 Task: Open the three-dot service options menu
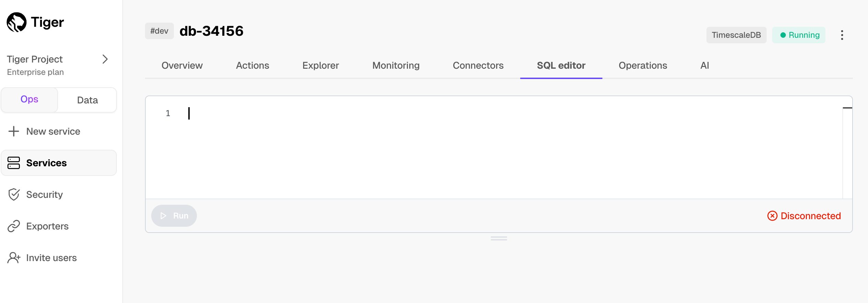click(842, 35)
